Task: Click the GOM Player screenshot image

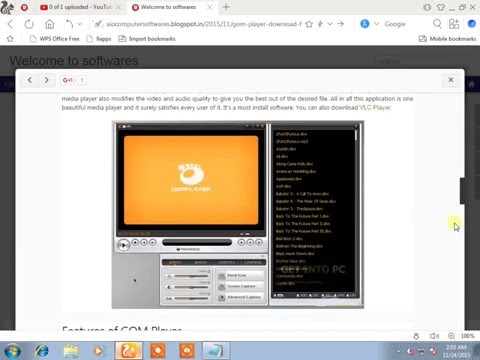Action: (238, 215)
